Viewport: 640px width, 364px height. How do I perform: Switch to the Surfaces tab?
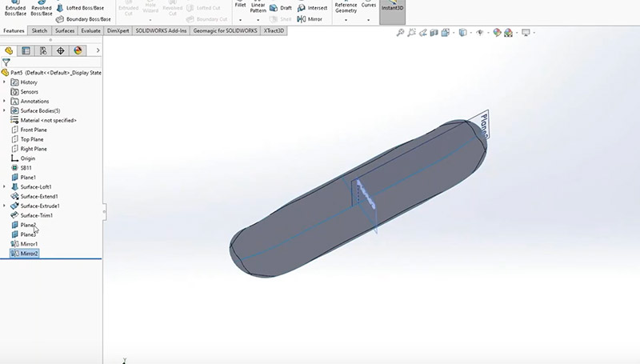coord(65,30)
